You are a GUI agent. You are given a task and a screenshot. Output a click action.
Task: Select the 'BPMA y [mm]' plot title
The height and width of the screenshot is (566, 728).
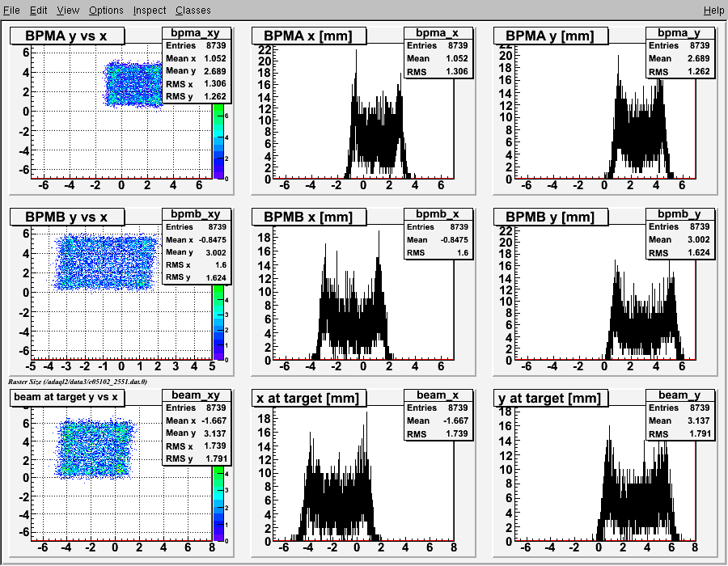550,36
